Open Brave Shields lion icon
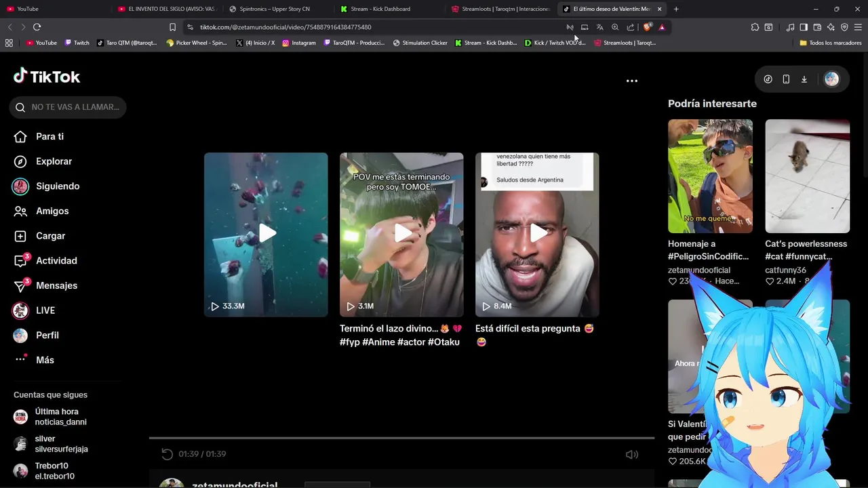Image resolution: width=868 pixels, height=488 pixels. [648, 27]
